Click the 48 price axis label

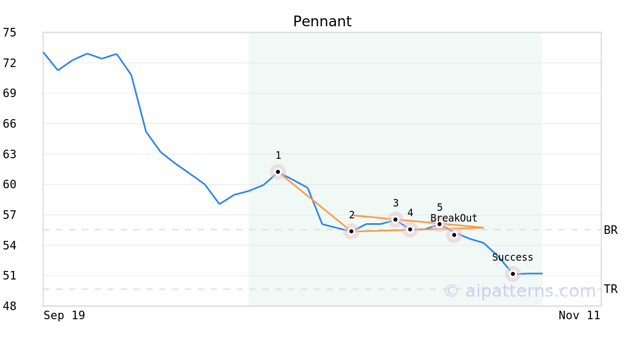pyautogui.click(x=10, y=306)
